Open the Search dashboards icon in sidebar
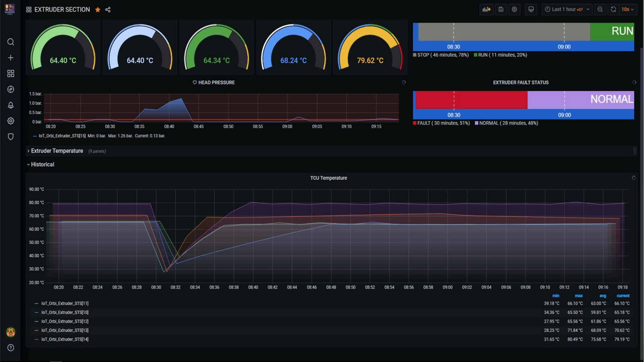 point(11,42)
